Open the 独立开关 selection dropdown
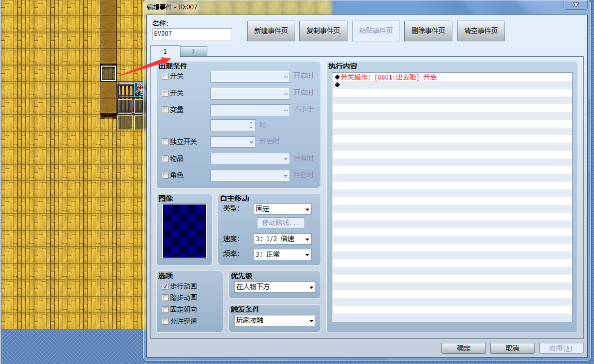The height and width of the screenshot is (364, 594). (233, 142)
